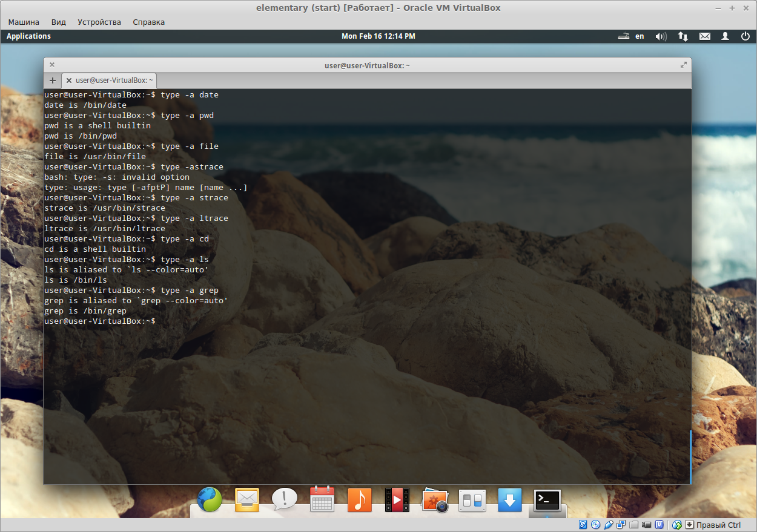Open the Photos app in the dock
This screenshot has width=757, height=532.
tap(435, 500)
